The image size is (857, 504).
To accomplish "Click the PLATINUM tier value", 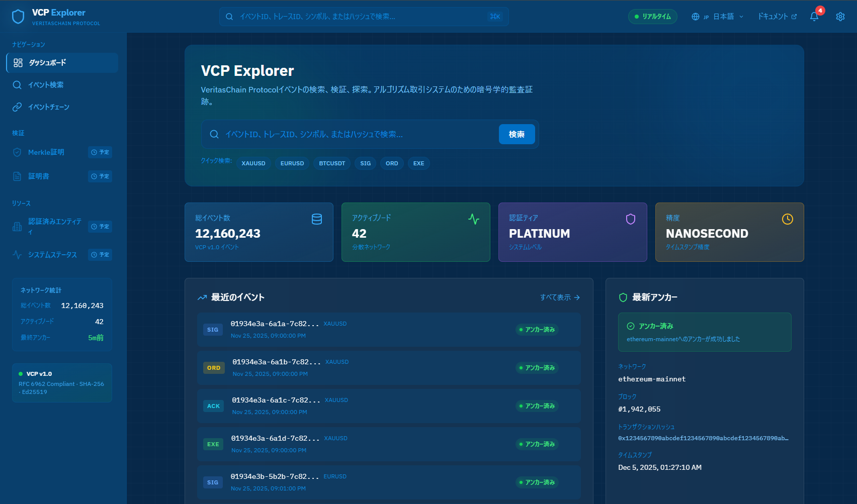I will point(540,234).
